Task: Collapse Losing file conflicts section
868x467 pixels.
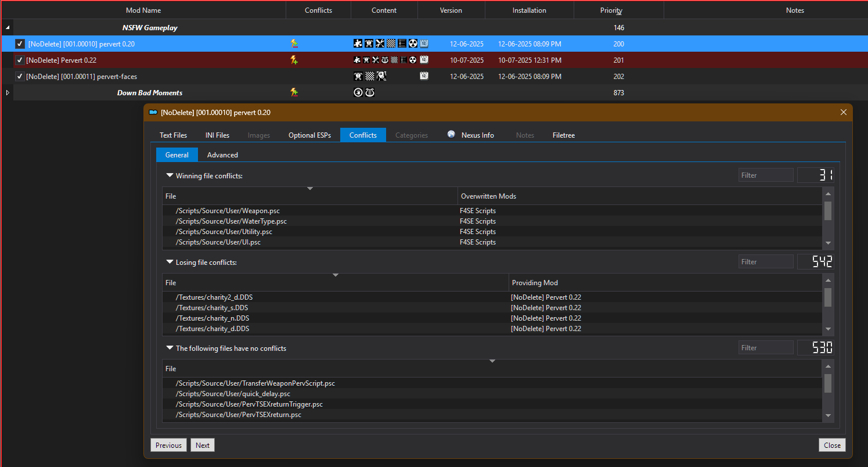Action: (170, 262)
